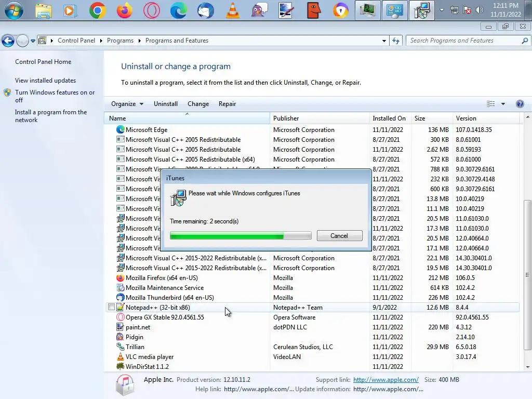The height and width of the screenshot is (399, 532).
Task: Sort by the Publisher column header
Action: (x=320, y=118)
